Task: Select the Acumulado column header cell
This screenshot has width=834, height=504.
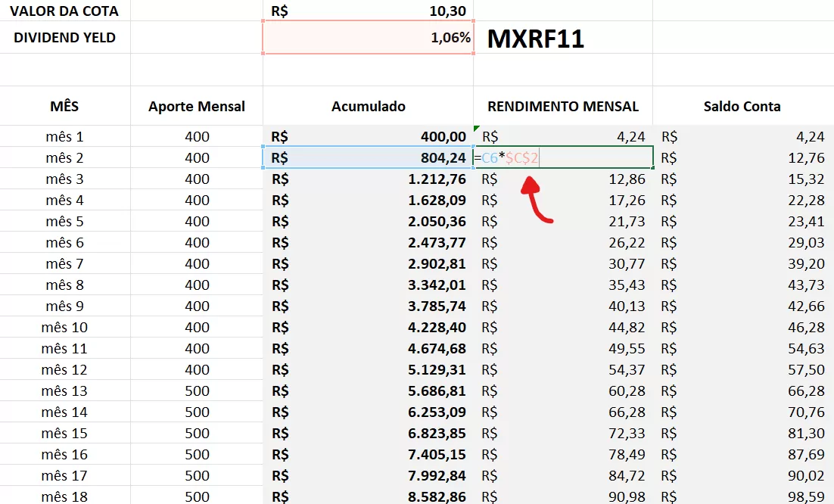Action: click(369, 107)
